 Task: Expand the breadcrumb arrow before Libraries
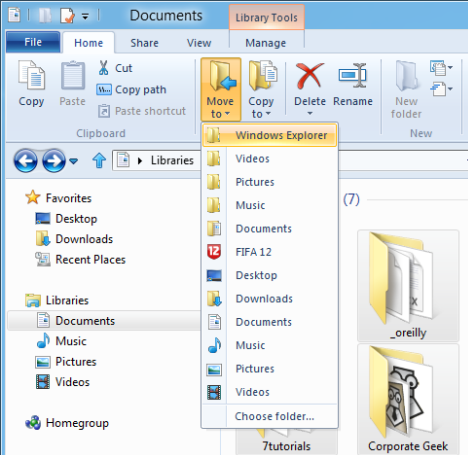tap(140, 161)
